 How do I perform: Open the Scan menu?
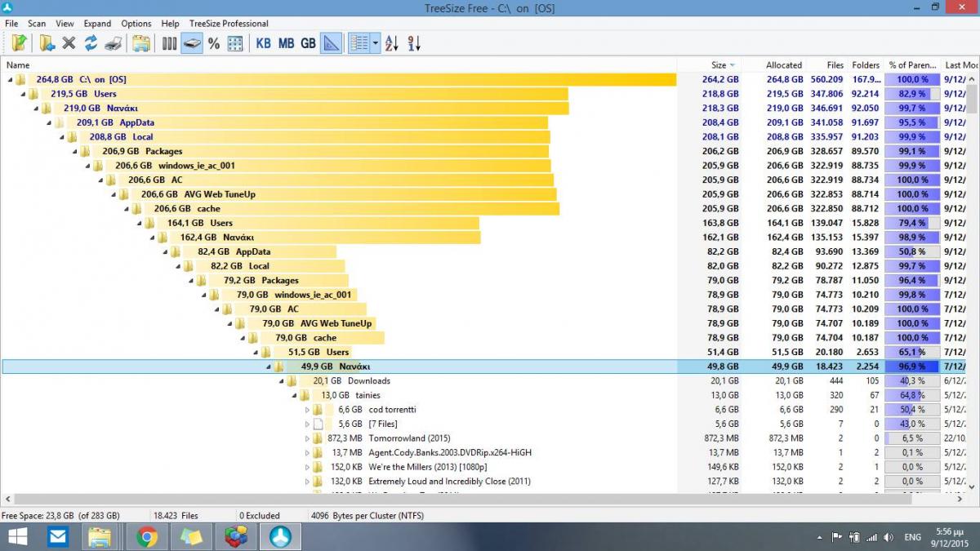(37, 24)
